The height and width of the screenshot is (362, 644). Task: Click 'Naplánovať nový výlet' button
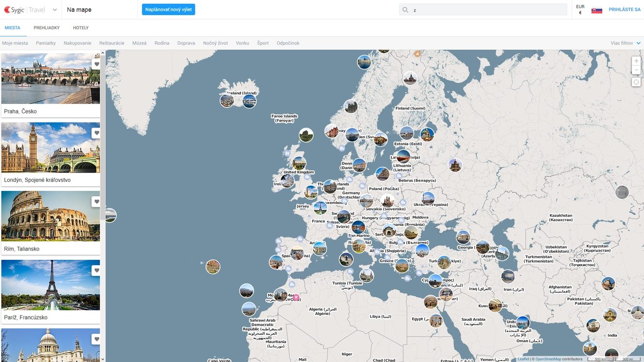(168, 9)
